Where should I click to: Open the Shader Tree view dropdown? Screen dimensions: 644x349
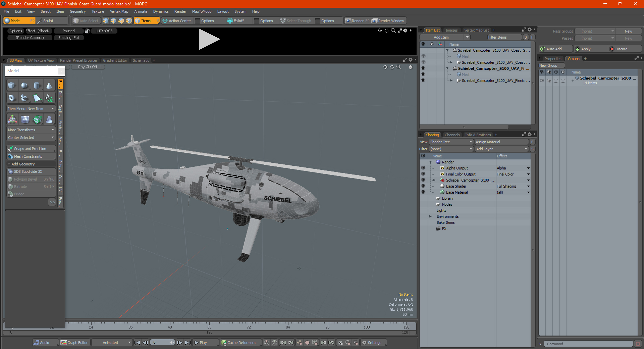(x=451, y=142)
